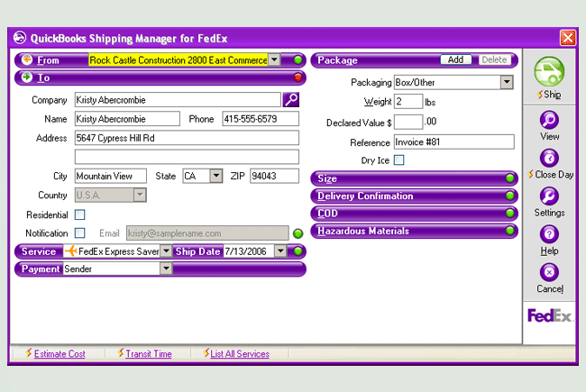The width and height of the screenshot is (586, 392).
Task: Enable the Notification checkbox
Action: tap(80, 233)
